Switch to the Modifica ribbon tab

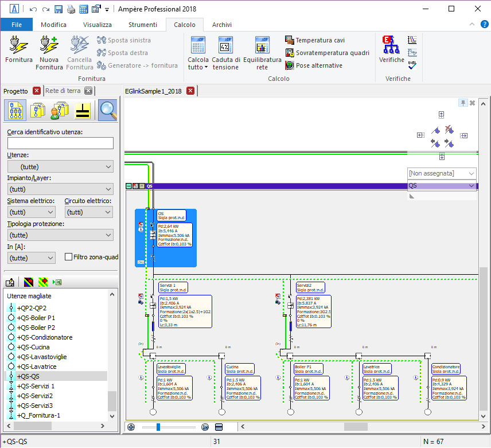[53, 25]
